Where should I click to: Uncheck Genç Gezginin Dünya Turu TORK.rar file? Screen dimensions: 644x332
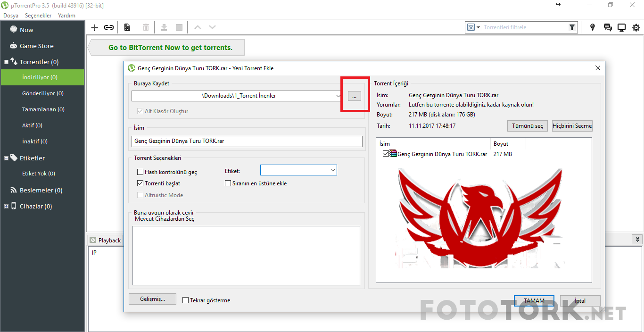tap(386, 154)
